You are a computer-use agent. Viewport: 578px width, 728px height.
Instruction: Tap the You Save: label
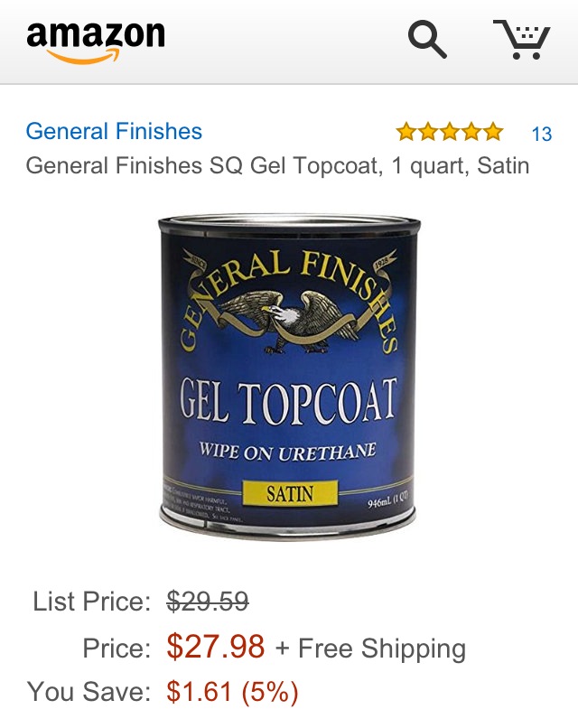click(89, 691)
